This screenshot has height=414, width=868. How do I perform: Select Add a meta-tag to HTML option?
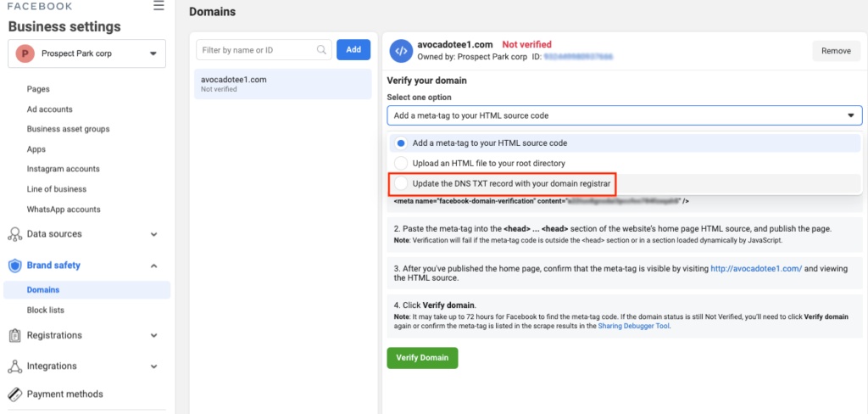625,143
